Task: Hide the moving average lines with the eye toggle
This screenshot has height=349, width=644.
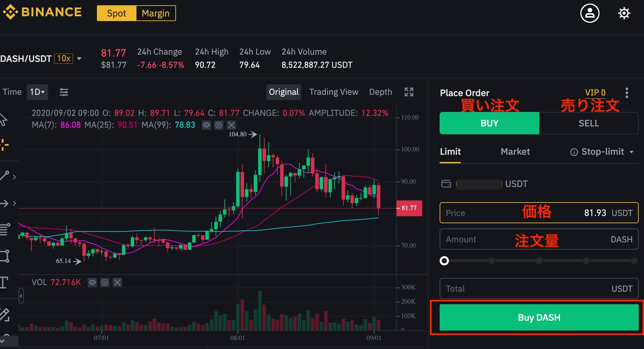Action: [206, 125]
